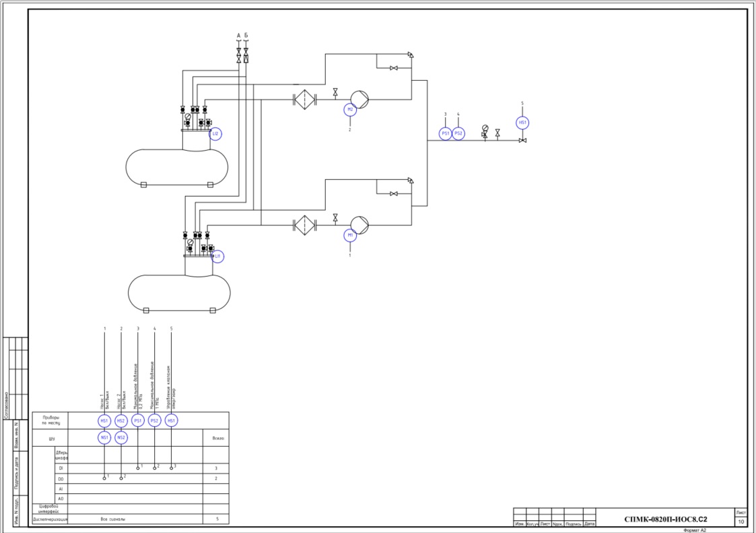The width and height of the screenshot is (756, 533).
Task: Select the pump symbol next to M2
Action: click(x=359, y=100)
